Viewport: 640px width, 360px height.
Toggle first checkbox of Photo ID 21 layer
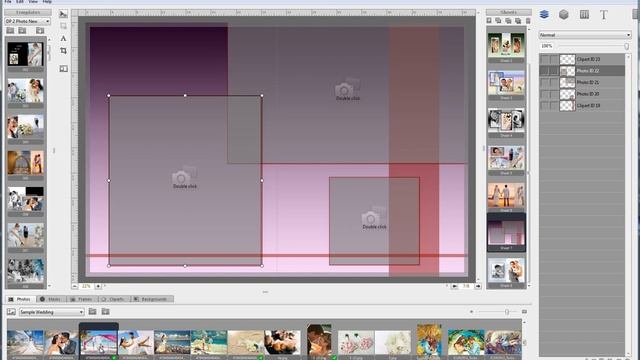545,82
